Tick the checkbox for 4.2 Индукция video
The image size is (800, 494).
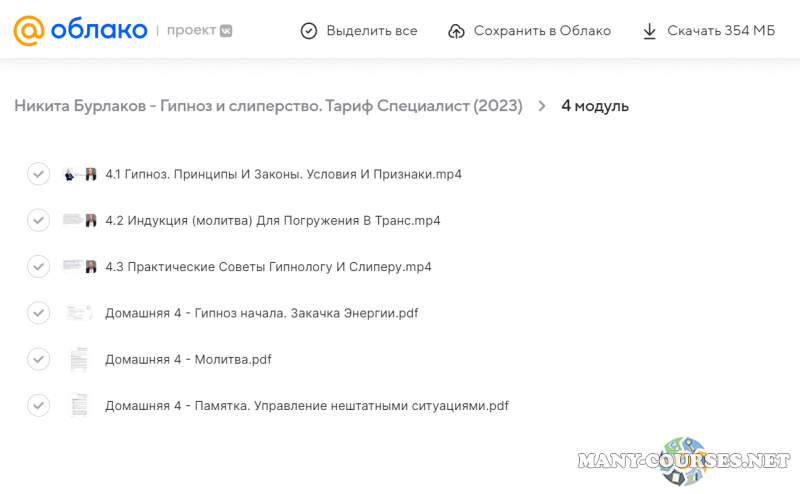pyautogui.click(x=38, y=220)
